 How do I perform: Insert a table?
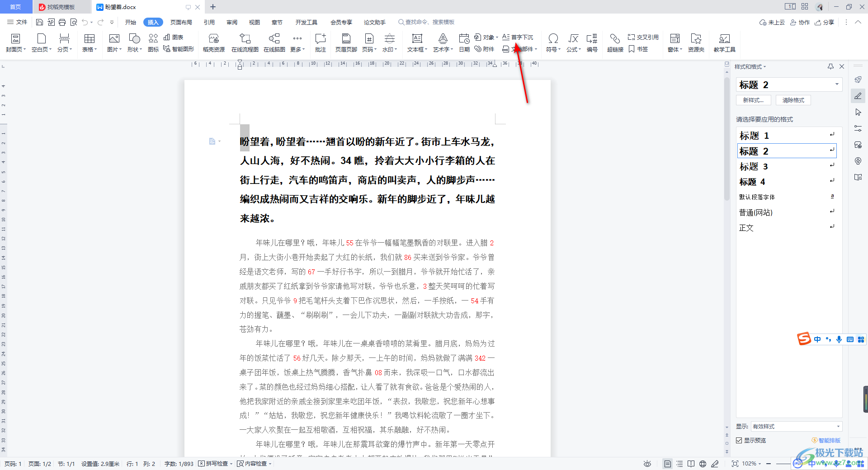click(x=89, y=43)
